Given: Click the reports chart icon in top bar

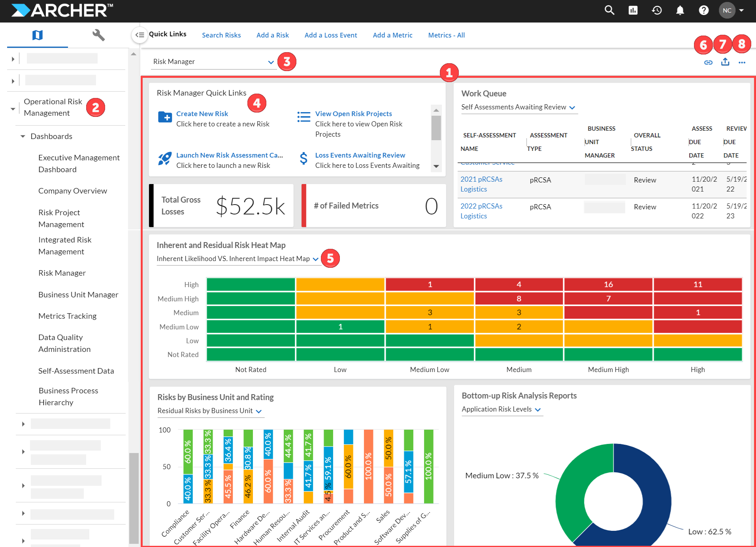Looking at the screenshot, I should pyautogui.click(x=633, y=10).
